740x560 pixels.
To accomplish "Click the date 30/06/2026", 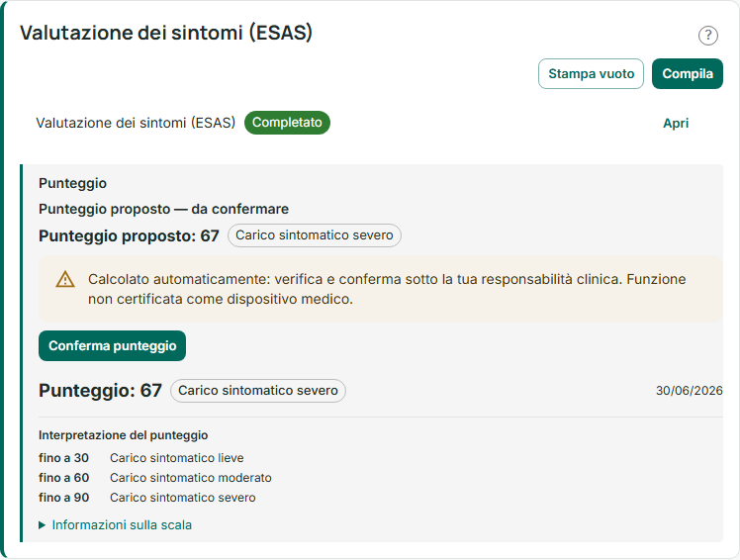I will [689, 391].
